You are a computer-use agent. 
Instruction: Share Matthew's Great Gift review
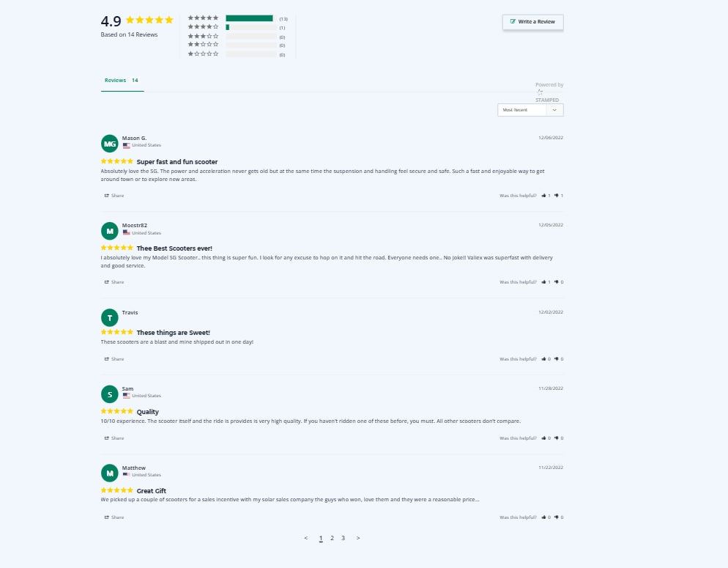[114, 517]
